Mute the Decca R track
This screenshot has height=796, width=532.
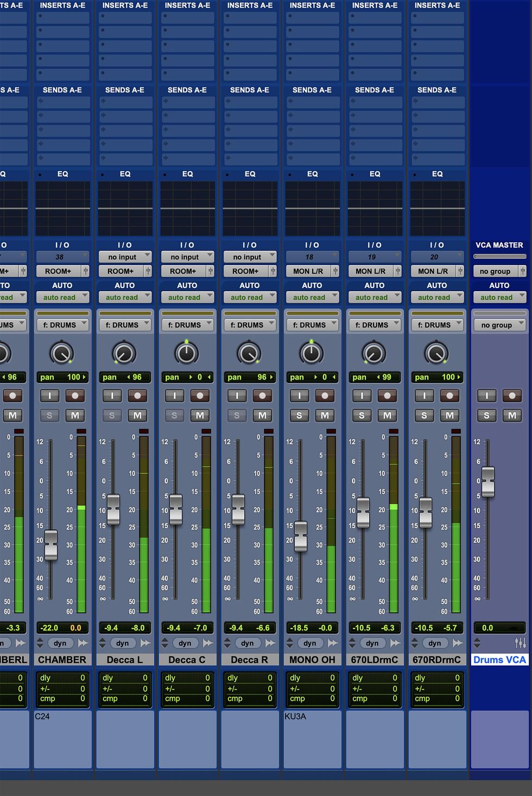[262, 416]
